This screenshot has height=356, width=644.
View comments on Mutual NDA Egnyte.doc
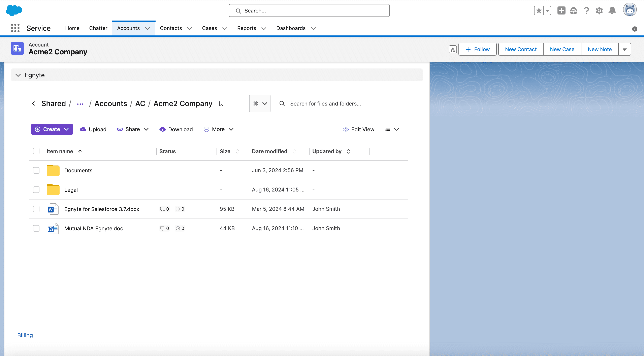point(164,228)
